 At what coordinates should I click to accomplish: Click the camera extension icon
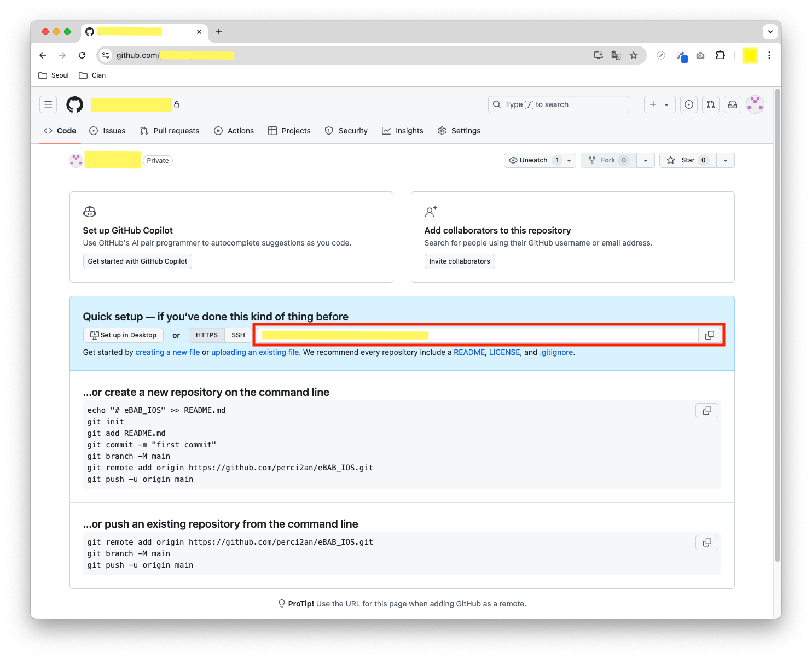click(x=700, y=55)
